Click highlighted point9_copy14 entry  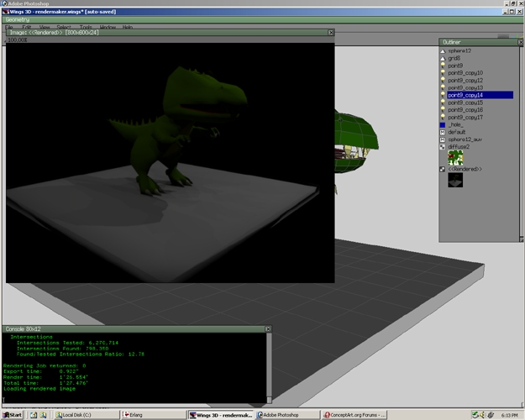pos(480,95)
